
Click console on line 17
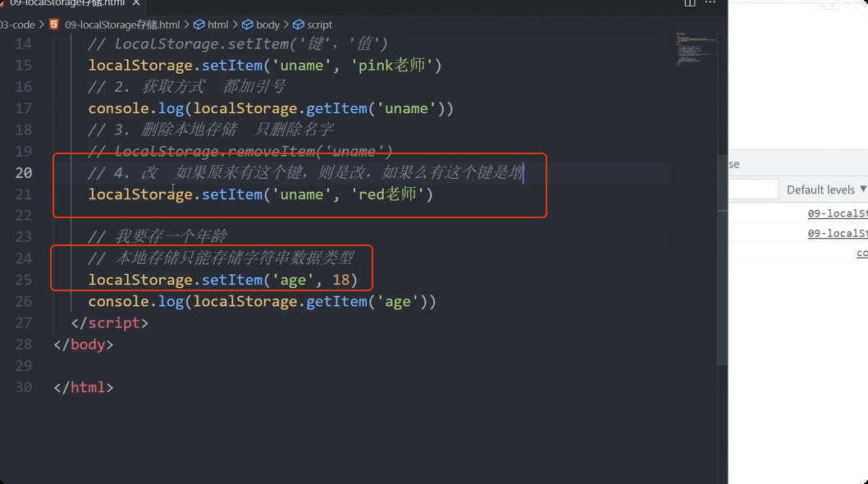pos(118,108)
